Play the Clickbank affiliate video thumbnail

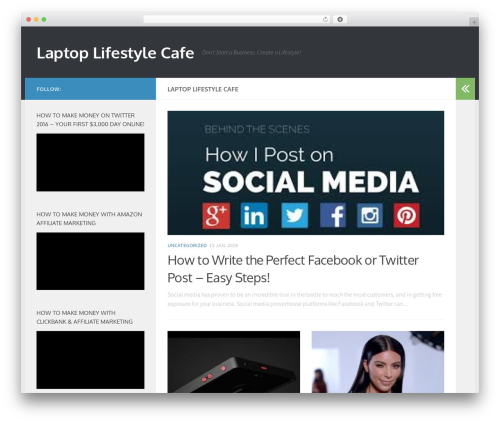click(90, 360)
